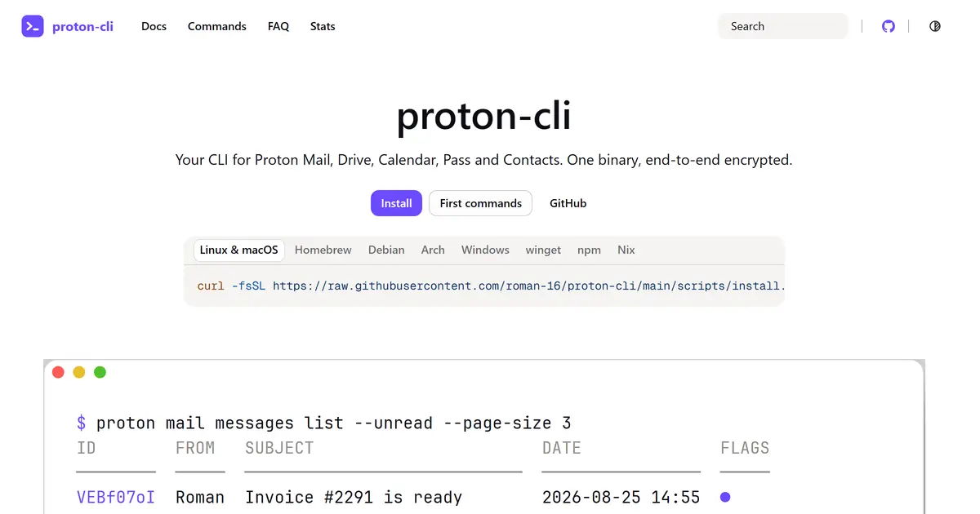The height and width of the screenshot is (514, 980).
Task: Click the red terminal window dot
Action: point(58,372)
